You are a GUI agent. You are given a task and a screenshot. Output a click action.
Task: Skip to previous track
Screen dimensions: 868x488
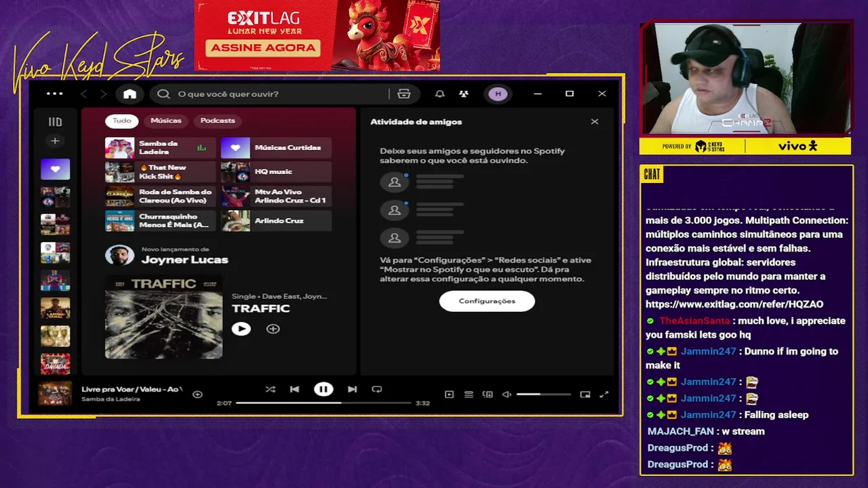tap(294, 389)
